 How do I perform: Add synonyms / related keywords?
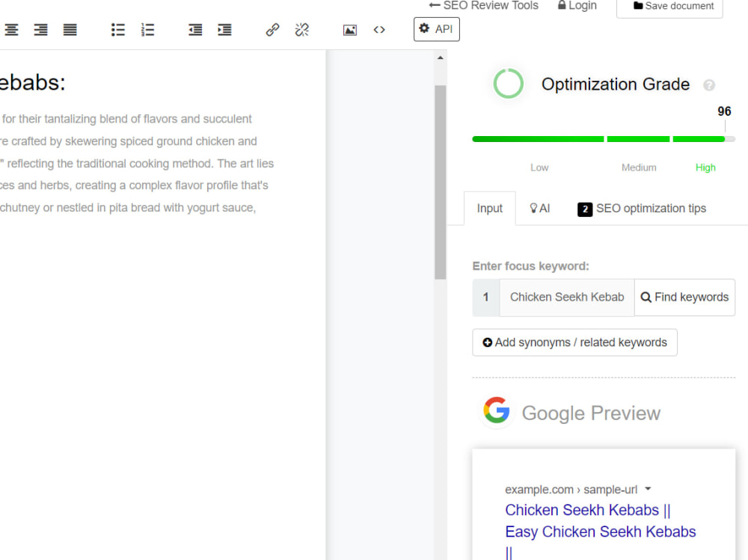coord(574,342)
